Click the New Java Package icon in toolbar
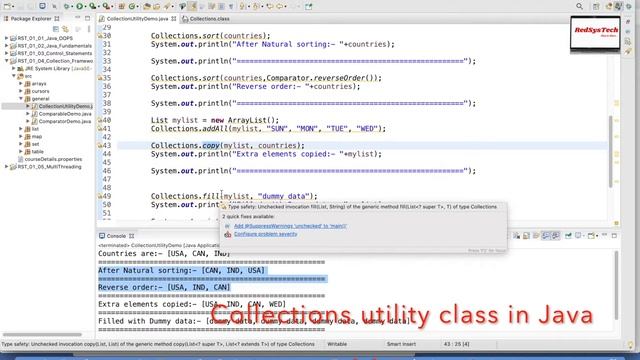Viewport: 640px width, 360px height. (x=122, y=6)
